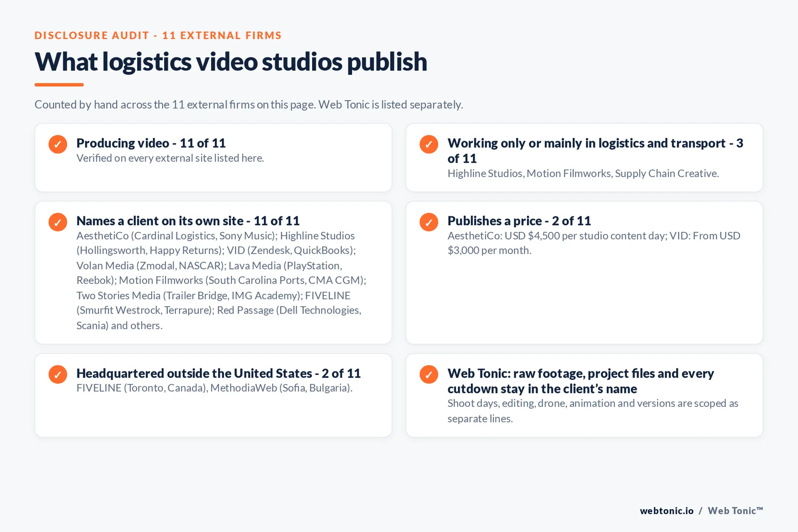Image resolution: width=798 pixels, height=532 pixels.
Task: Click the checkmark icon beside Producing video
Action: click(58, 144)
